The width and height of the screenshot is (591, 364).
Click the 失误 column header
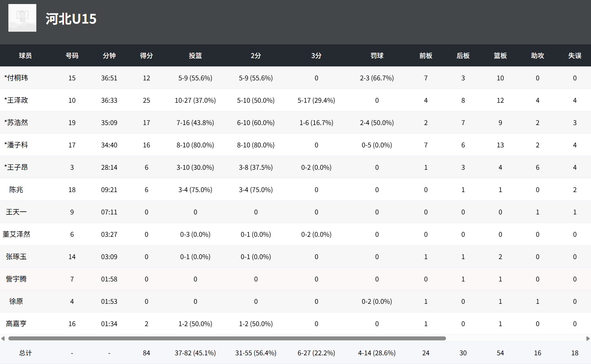575,56
